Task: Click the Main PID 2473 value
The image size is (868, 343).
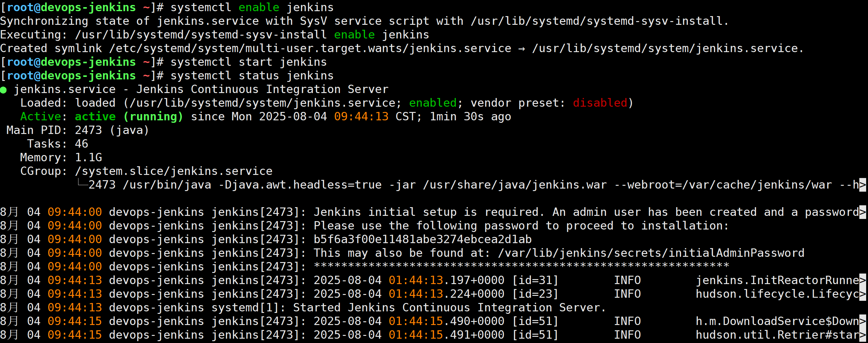Action: pyautogui.click(x=88, y=130)
